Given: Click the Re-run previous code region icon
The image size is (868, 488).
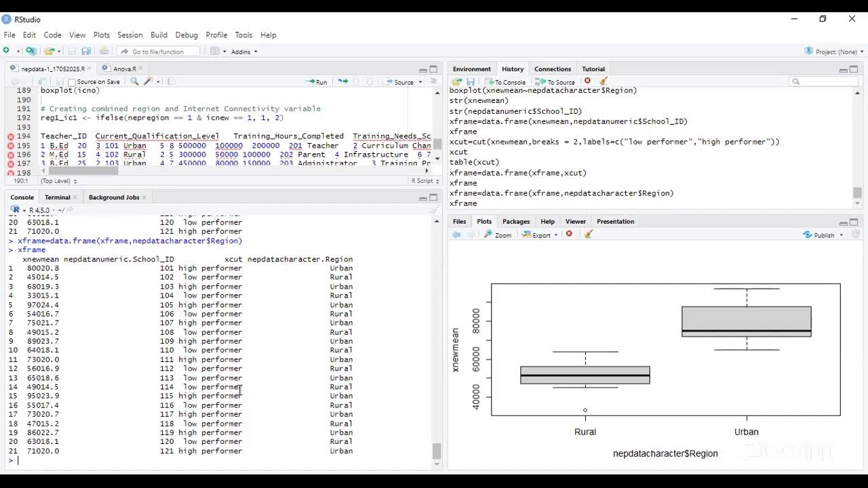Looking at the screenshot, I should [343, 81].
